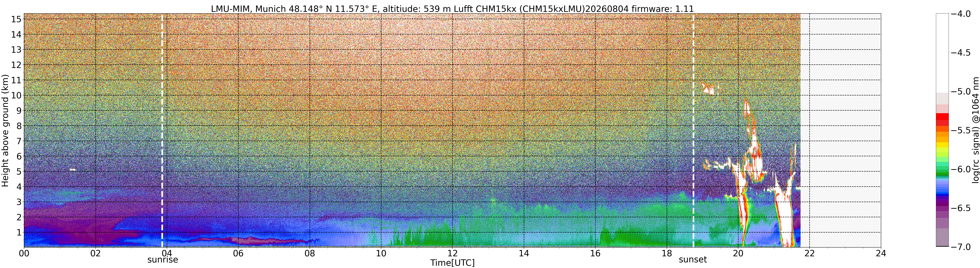This screenshot has height=268, width=980.
Task: Click the '02' time tick label
Action: 96,254
